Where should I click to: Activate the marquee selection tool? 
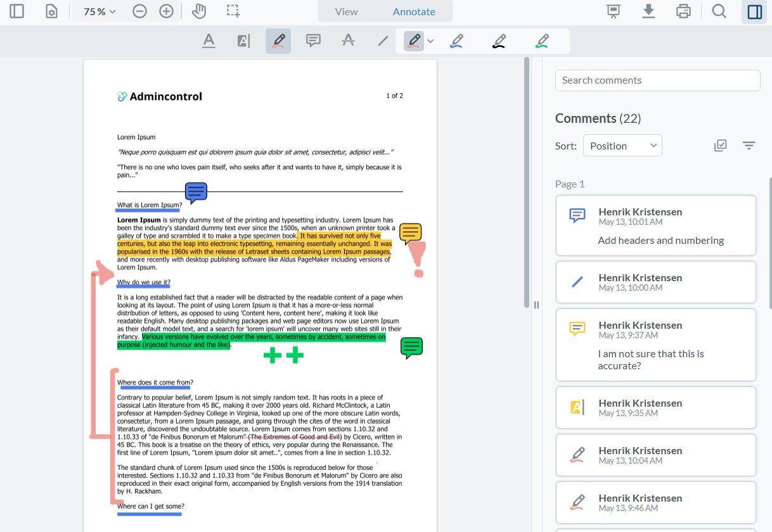click(x=233, y=11)
